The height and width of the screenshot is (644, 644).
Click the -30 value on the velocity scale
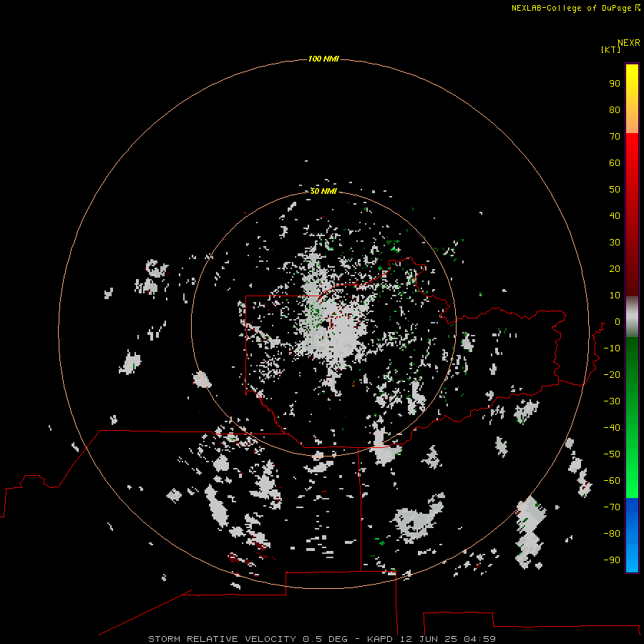pyautogui.click(x=612, y=401)
